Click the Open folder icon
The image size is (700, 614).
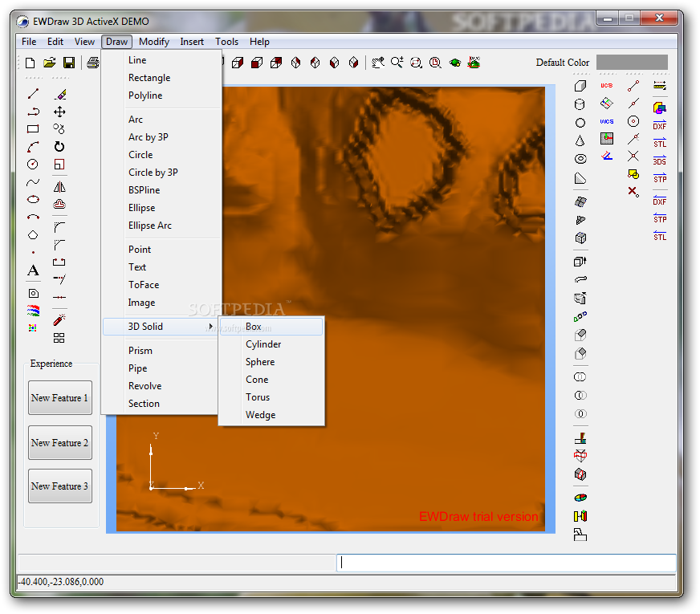[50, 63]
